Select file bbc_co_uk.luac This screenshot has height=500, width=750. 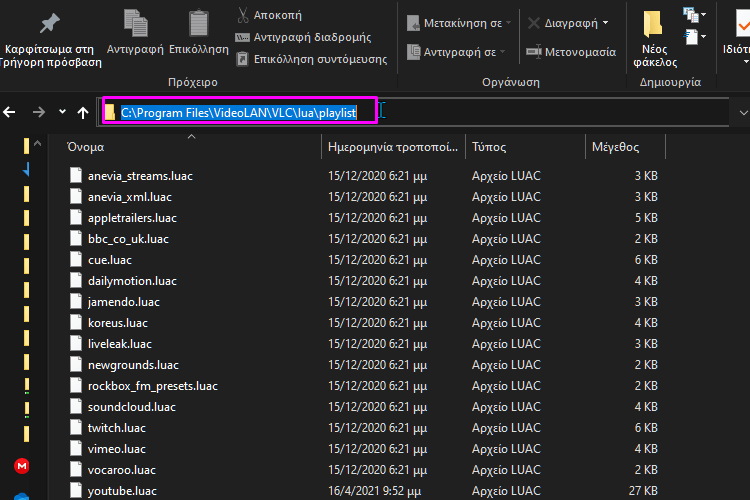[128, 239]
